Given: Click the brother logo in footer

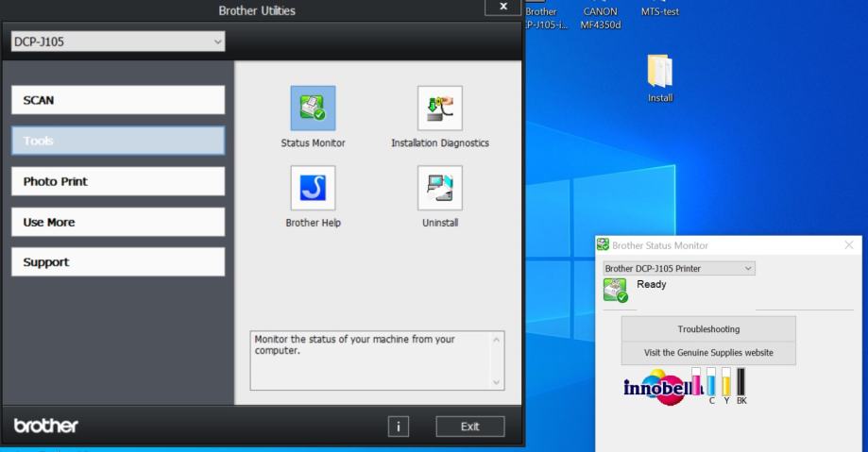Looking at the screenshot, I should tap(46, 426).
